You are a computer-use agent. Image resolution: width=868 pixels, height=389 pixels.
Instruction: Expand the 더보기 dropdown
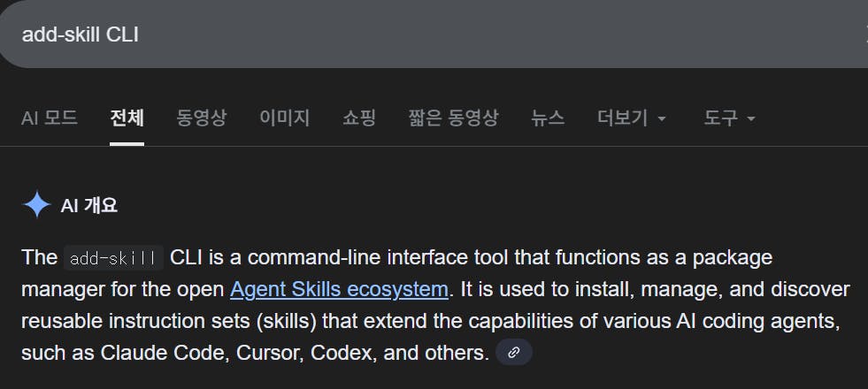point(632,118)
